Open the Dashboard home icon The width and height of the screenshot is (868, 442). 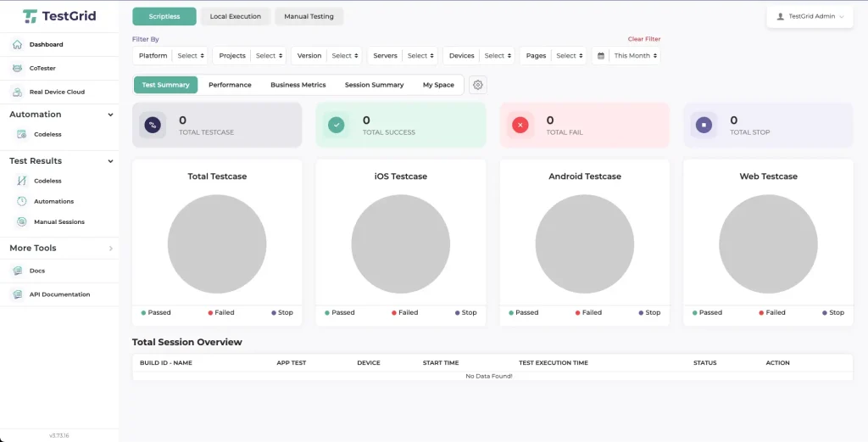pos(17,44)
